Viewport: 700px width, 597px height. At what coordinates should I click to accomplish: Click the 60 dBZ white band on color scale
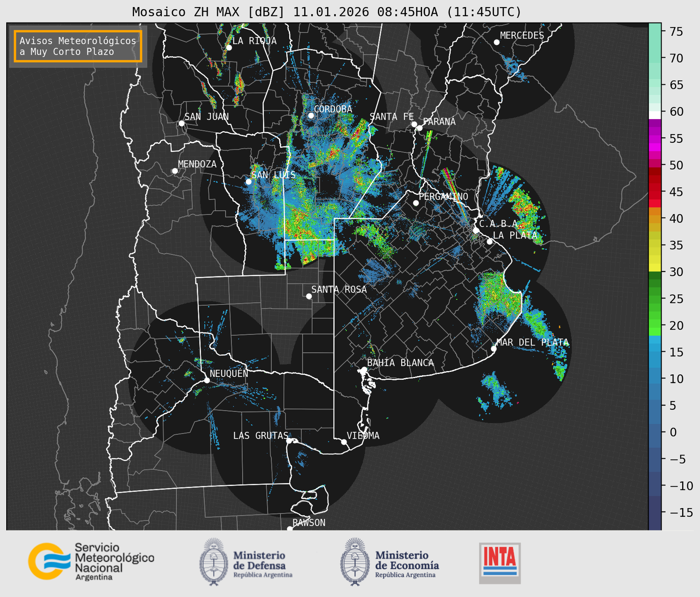click(x=655, y=115)
